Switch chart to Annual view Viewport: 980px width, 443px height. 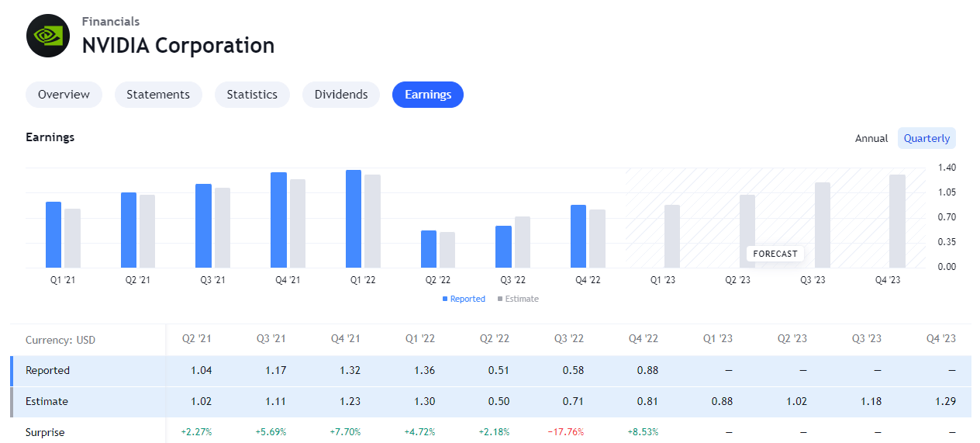871,138
